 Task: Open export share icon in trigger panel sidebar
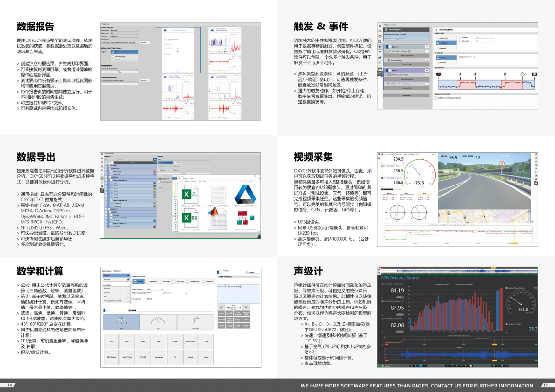pyautogui.click(x=380, y=58)
